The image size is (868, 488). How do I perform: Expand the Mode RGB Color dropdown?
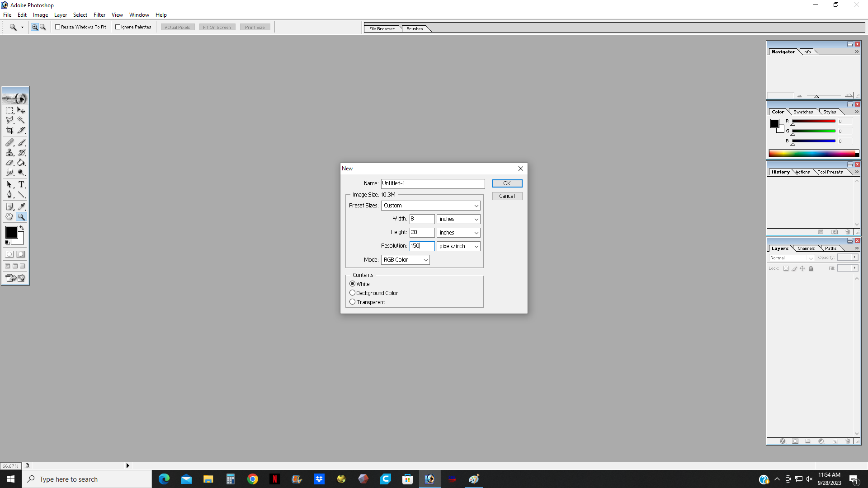[x=405, y=260]
